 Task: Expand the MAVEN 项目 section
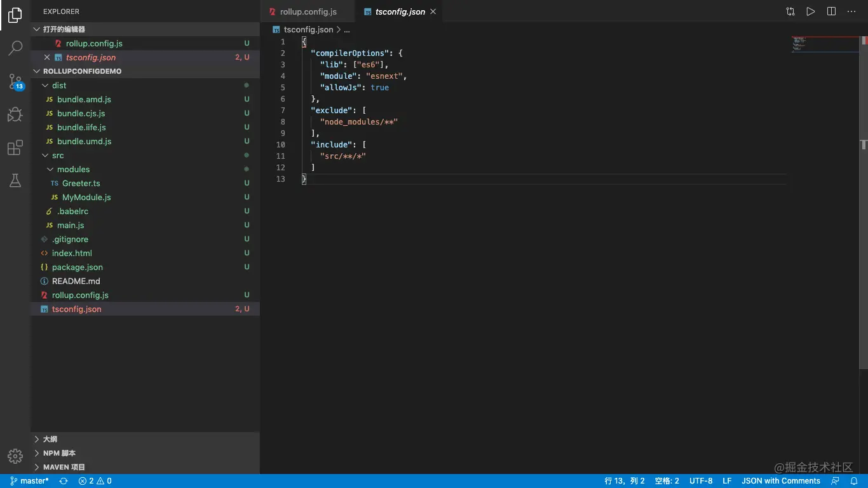click(64, 467)
